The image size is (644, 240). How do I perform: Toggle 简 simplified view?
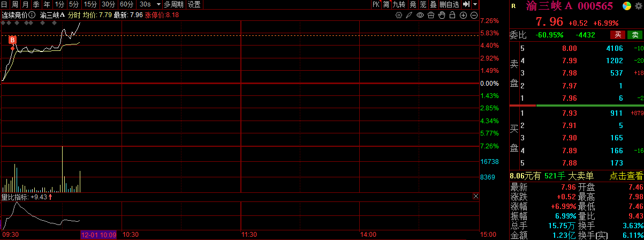click(386, 4)
